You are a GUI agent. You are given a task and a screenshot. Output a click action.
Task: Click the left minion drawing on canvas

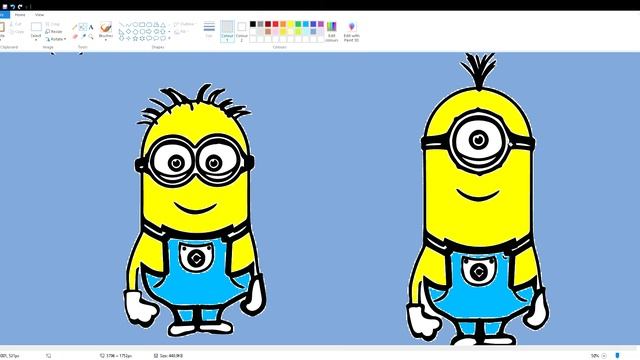click(195, 210)
